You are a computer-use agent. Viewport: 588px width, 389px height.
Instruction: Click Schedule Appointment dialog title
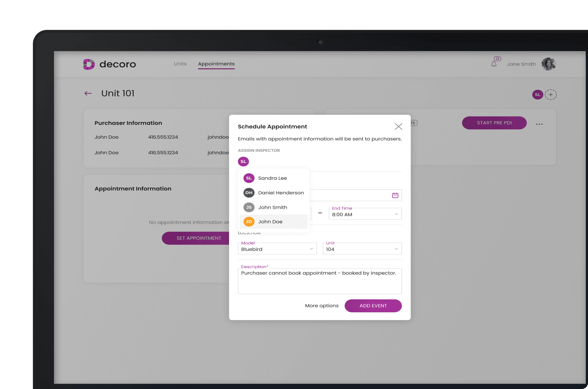coord(272,127)
